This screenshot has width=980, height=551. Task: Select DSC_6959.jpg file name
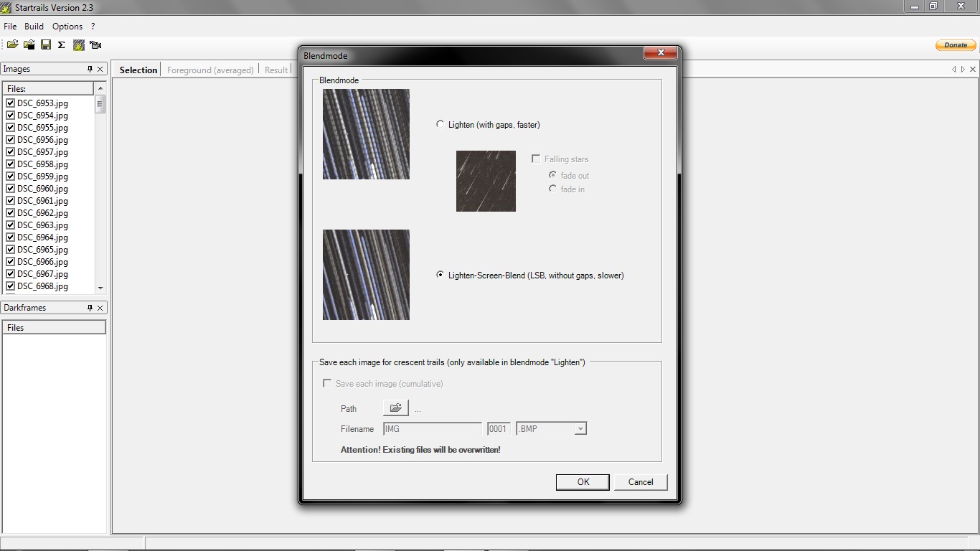(x=42, y=176)
